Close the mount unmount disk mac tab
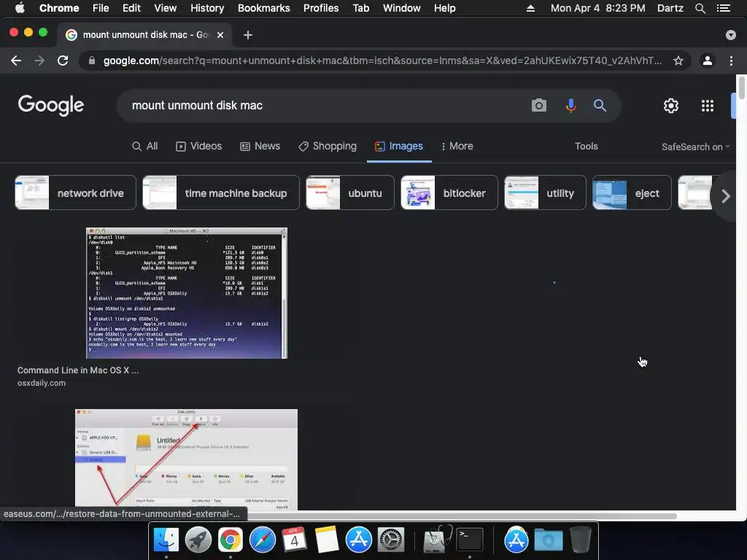Viewport: 747px width, 560px height. 220,35
